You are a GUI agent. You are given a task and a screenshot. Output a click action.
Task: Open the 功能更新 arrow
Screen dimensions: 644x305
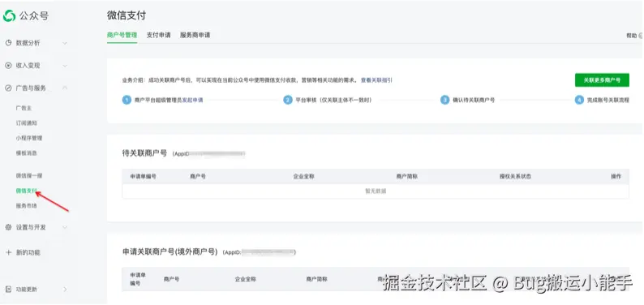(x=65, y=289)
